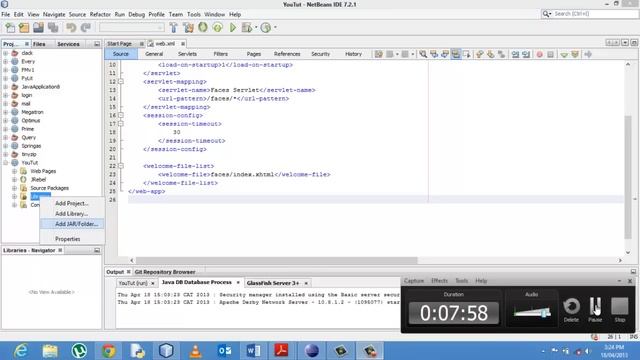Open the Capture menu in recorder
The image size is (640, 360).
[414, 281]
